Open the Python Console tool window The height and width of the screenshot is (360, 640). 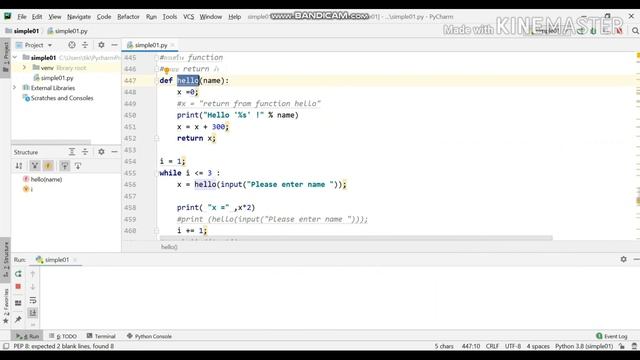point(149,336)
